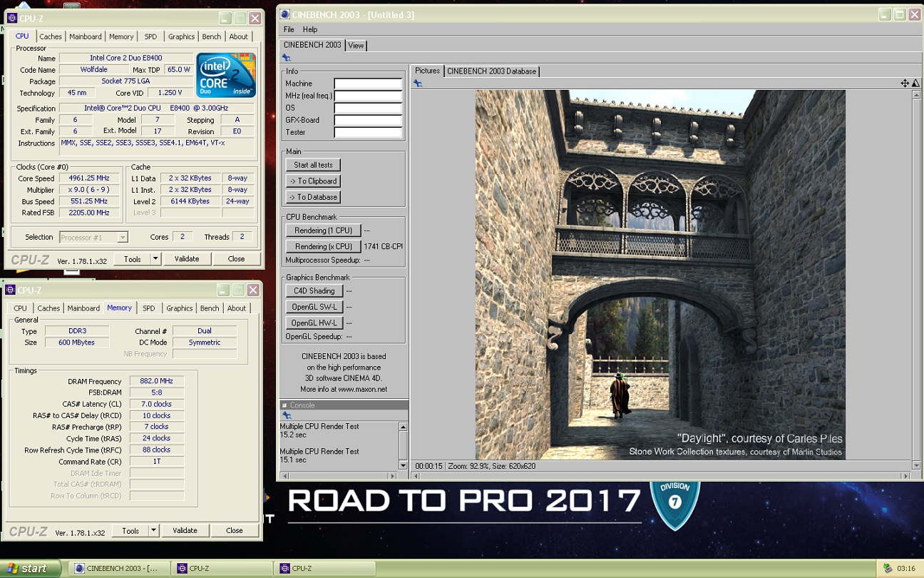Switch to CPU tab in CPU-Z memory window

pos(20,308)
